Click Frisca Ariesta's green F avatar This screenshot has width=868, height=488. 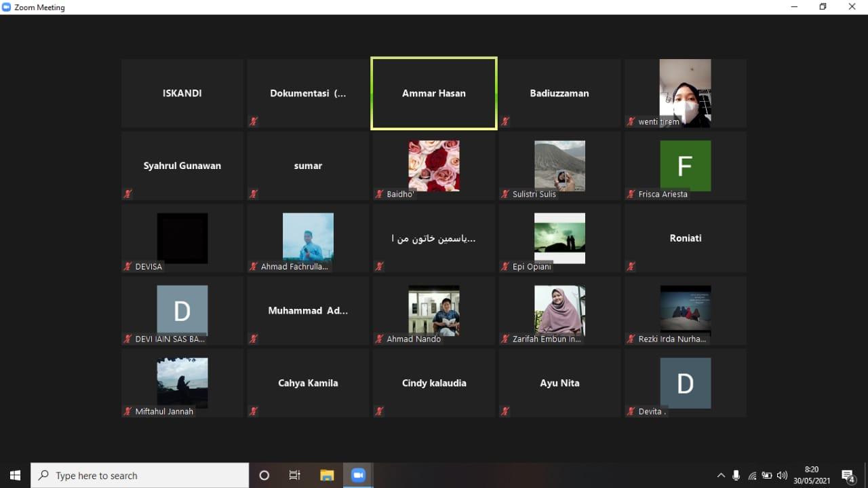pyautogui.click(x=686, y=166)
